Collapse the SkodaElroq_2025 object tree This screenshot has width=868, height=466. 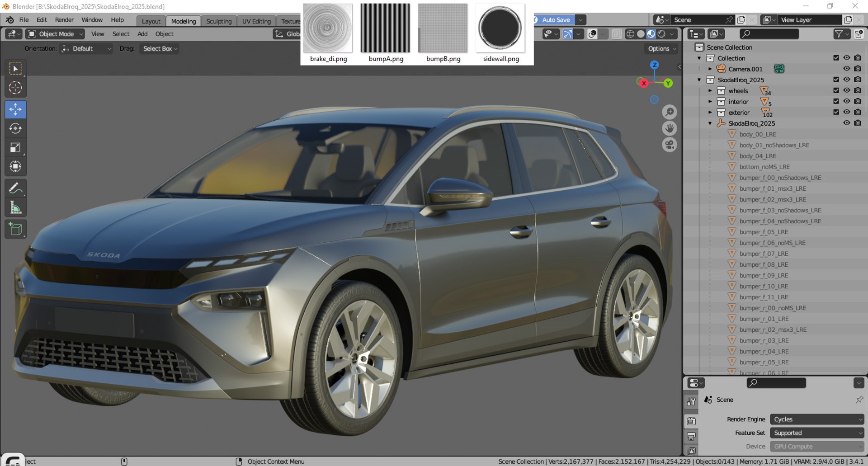pos(710,123)
